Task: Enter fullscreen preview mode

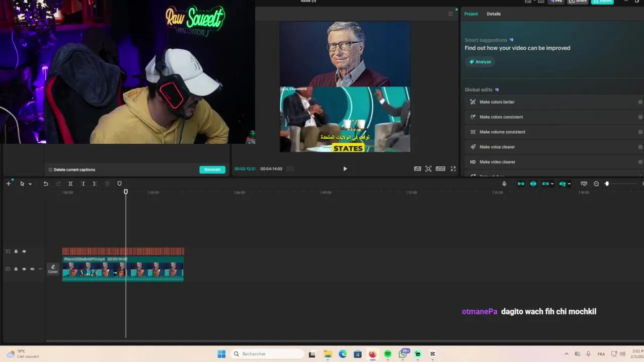Action: (453, 169)
